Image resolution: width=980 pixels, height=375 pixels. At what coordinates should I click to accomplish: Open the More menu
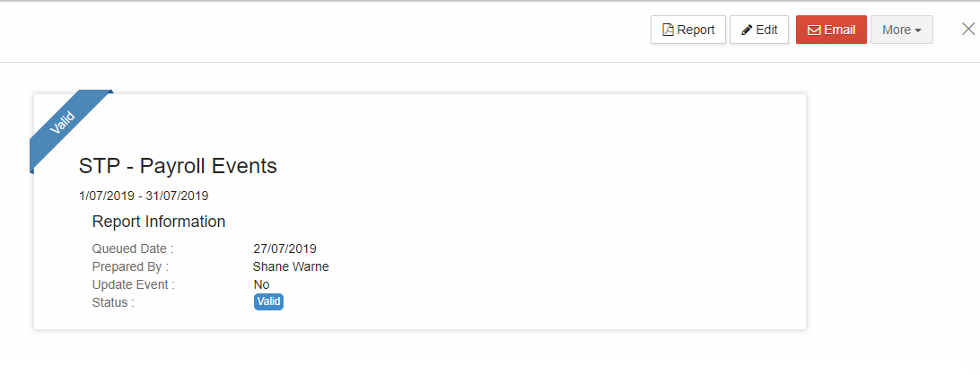click(901, 30)
